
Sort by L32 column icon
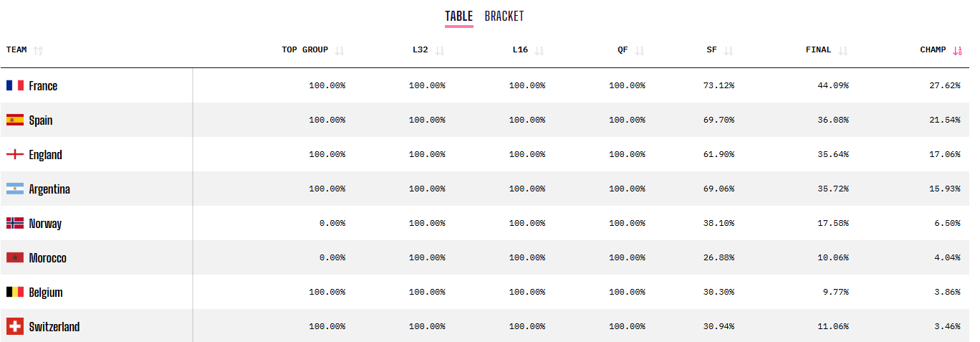pyautogui.click(x=440, y=50)
